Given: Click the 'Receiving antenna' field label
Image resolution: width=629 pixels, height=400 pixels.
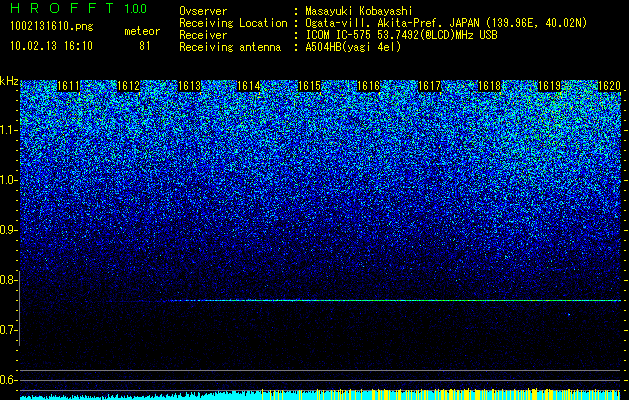Looking at the screenshot, I should pyautogui.click(x=230, y=47).
